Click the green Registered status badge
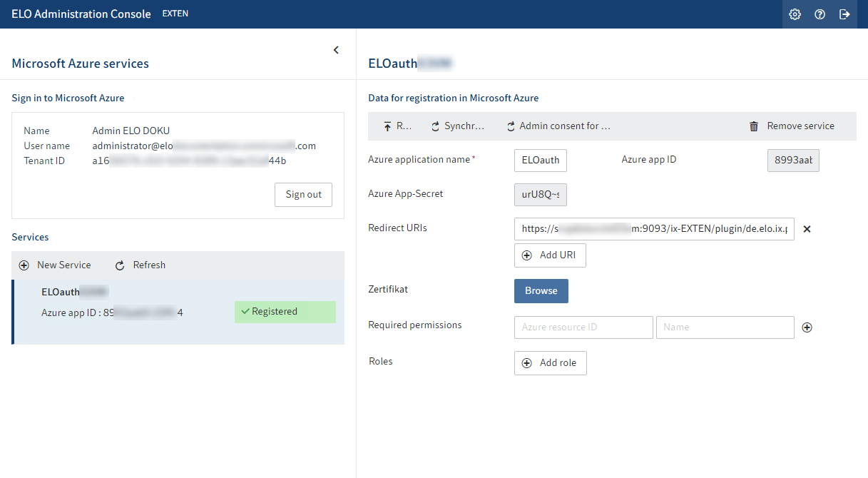Screen dimensions: 868x478 (285, 312)
